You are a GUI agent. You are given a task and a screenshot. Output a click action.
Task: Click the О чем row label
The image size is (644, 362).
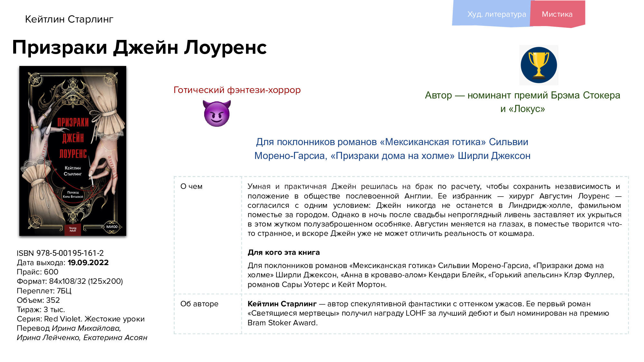tap(191, 186)
